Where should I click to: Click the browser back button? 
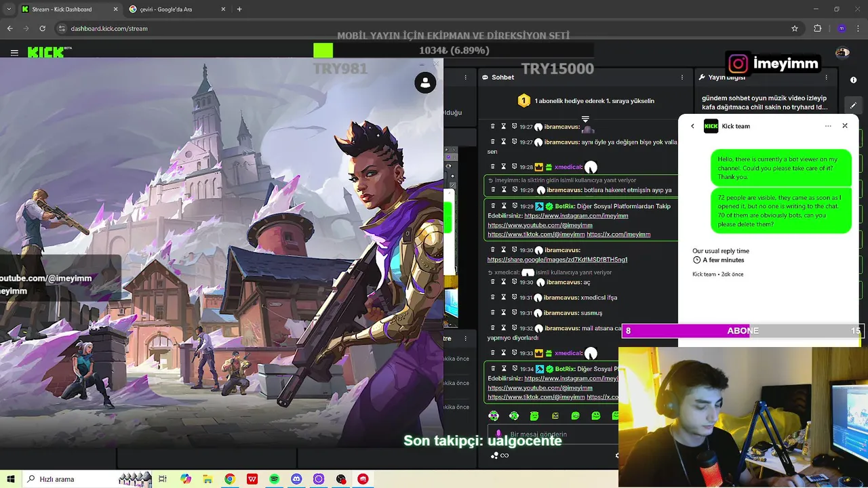pyautogui.click(x=10, y=28)
